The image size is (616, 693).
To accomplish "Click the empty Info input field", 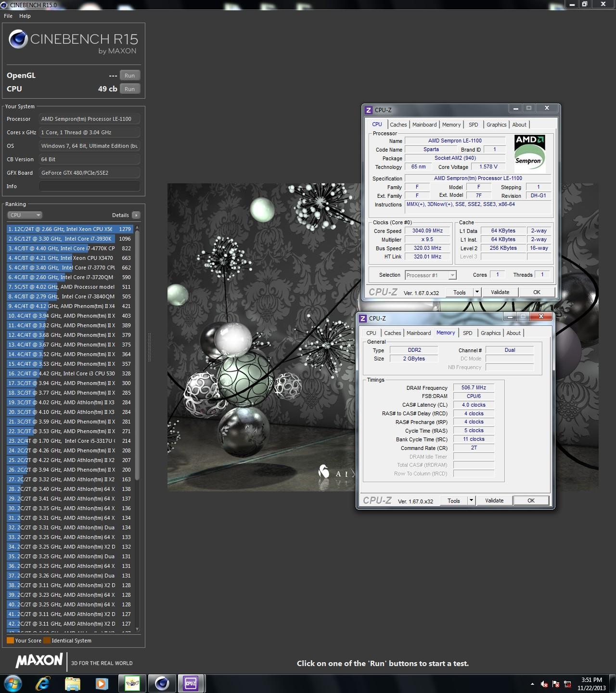I will pyautogui.click(x=90, y=186).
